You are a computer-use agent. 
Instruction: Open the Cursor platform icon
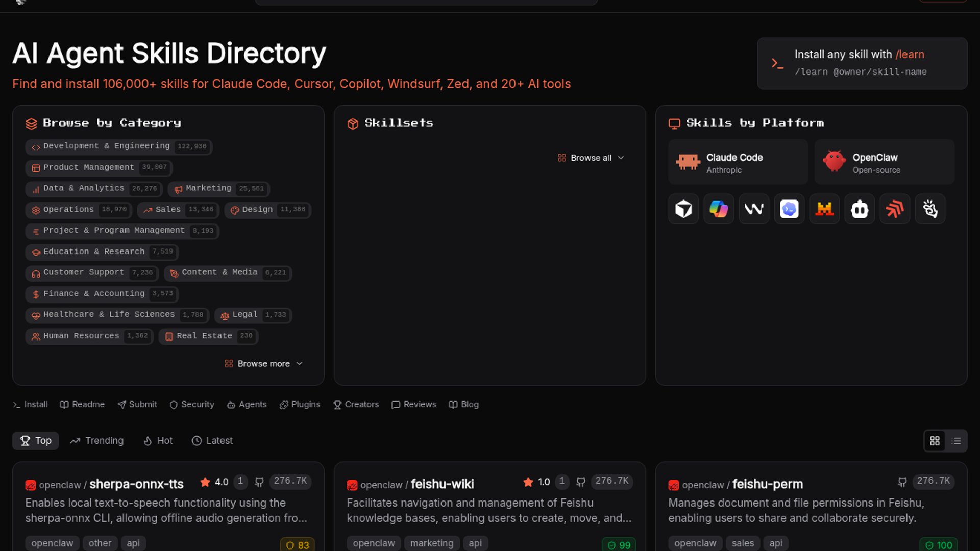[x=683, y=209]
